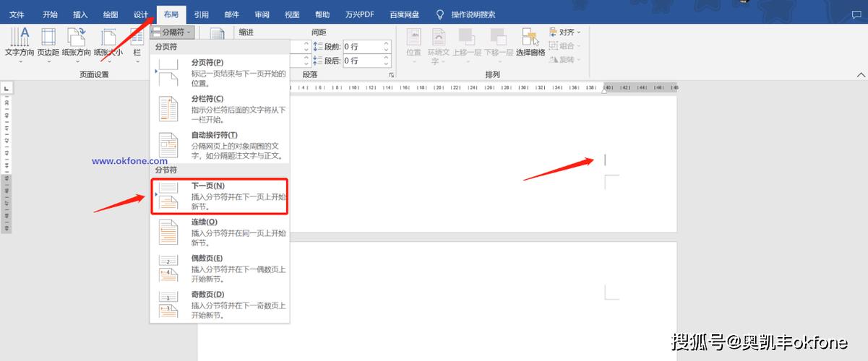Collapse the ribbon with the chevron
The width and height of the screenshot is (868, 361).
tap(861, 75)
